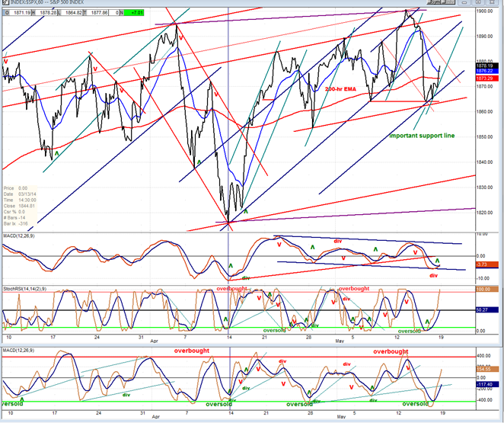Click the 'Bar Ix -316' data box row
Viewport: 504px width, 423px height.
[x=20, y=223]
